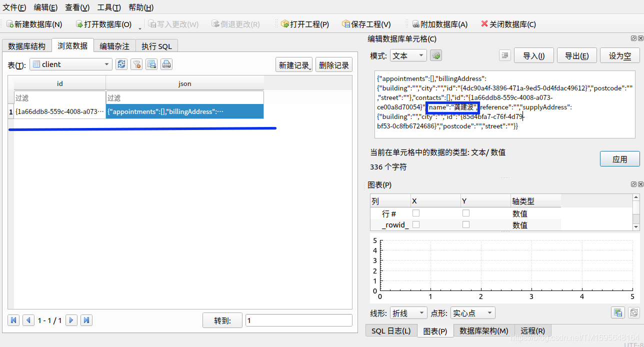Click the Set as NULL (设为空) button

(620, 55)
